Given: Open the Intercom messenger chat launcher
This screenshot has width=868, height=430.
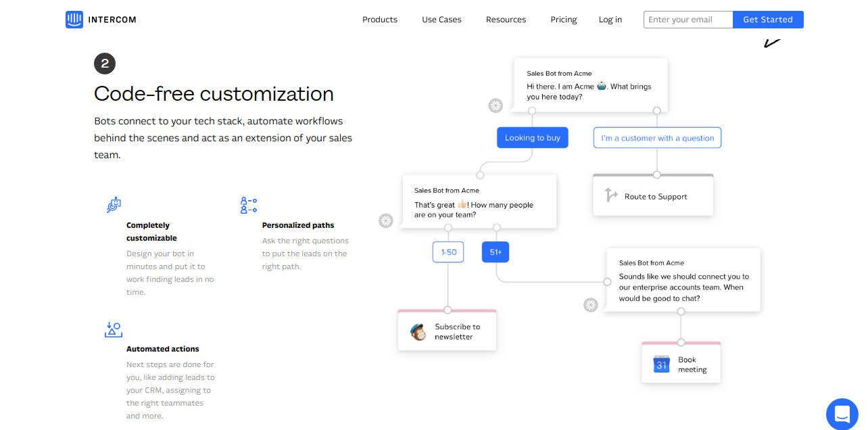Looking at the screenshot, I should click(842, 414).
